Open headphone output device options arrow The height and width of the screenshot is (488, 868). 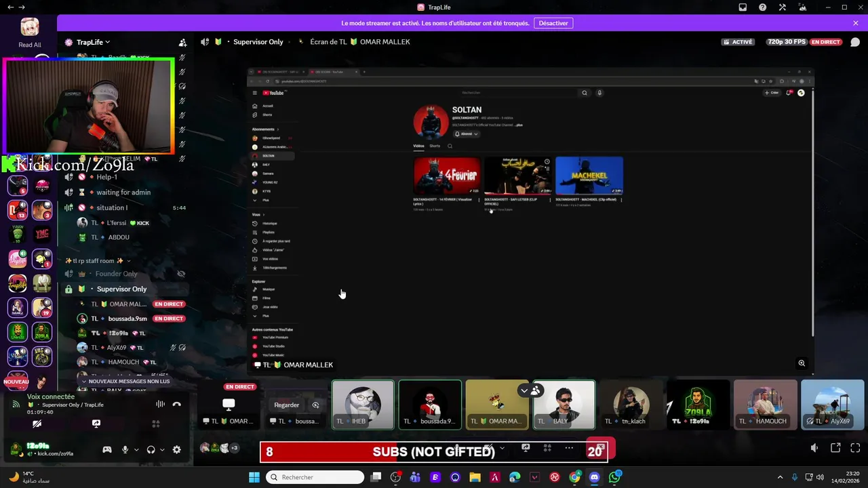[162, 449]
